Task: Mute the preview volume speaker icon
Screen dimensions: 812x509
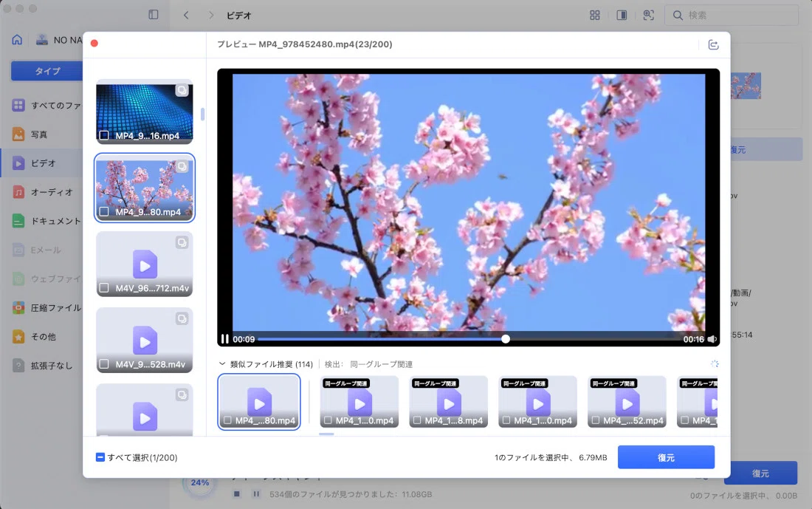Action: [x=712, y=339]
